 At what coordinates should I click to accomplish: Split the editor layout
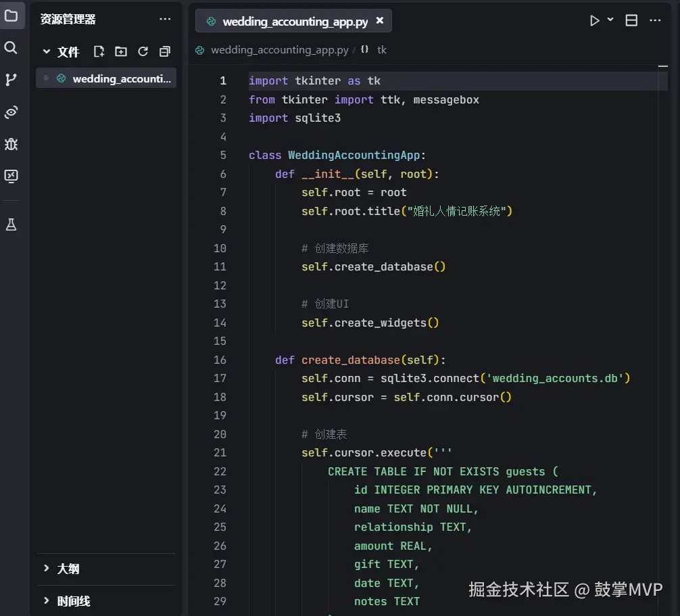pyautogui.click(x=631, y=20)
